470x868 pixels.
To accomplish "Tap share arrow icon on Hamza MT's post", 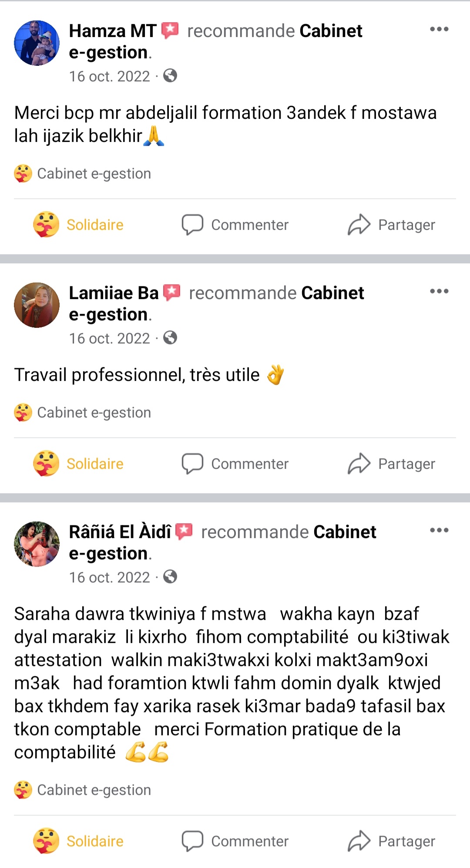I will 359,225.
